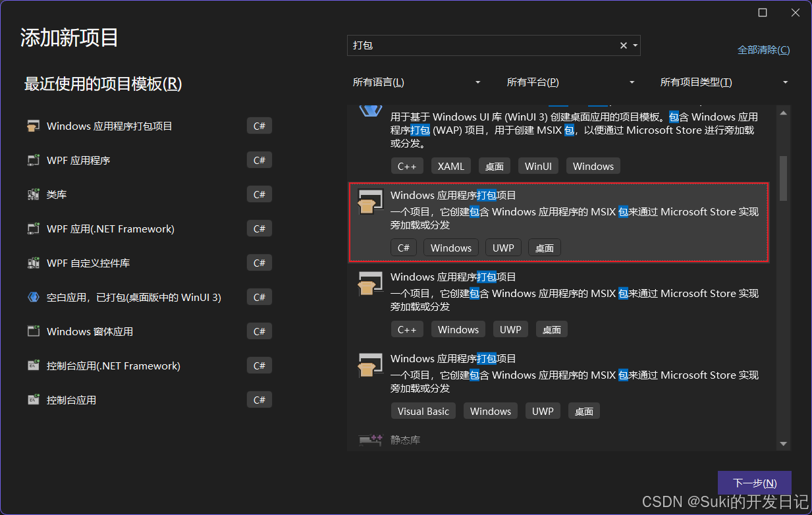Click the scrollbar down arrow of template list
This screenshot has height=515, width=812.
[783, 444]
